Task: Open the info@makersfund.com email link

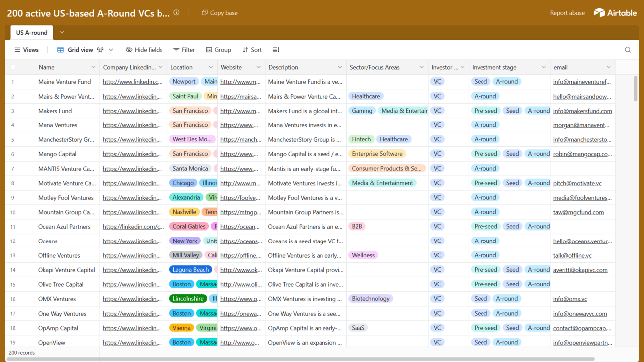Action: coord(581,111)
